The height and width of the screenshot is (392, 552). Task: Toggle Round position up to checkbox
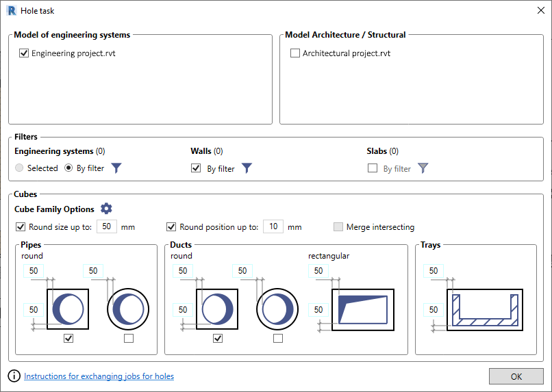[171, 226]
